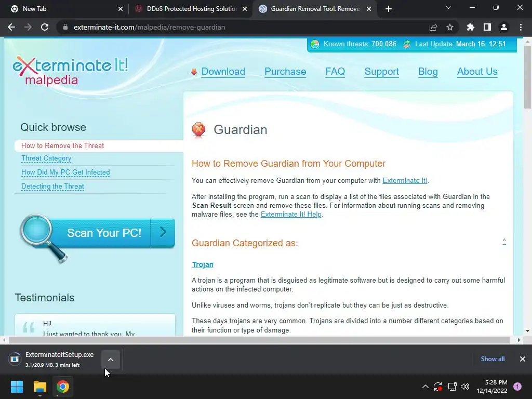Go back using the browser back arrow
532x399 pixels.
click(x=11, y=27)
